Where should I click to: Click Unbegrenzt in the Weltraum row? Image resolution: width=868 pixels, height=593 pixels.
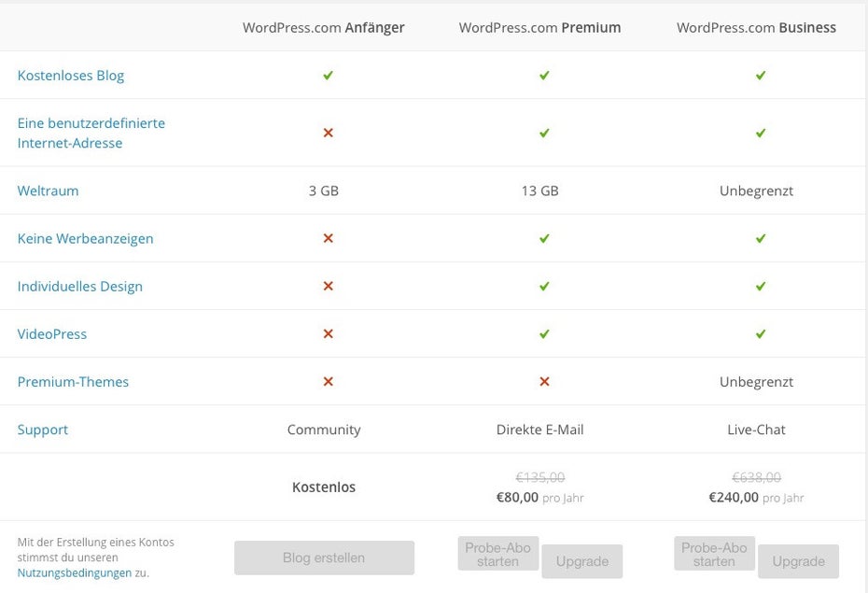[x=756, y=191]
